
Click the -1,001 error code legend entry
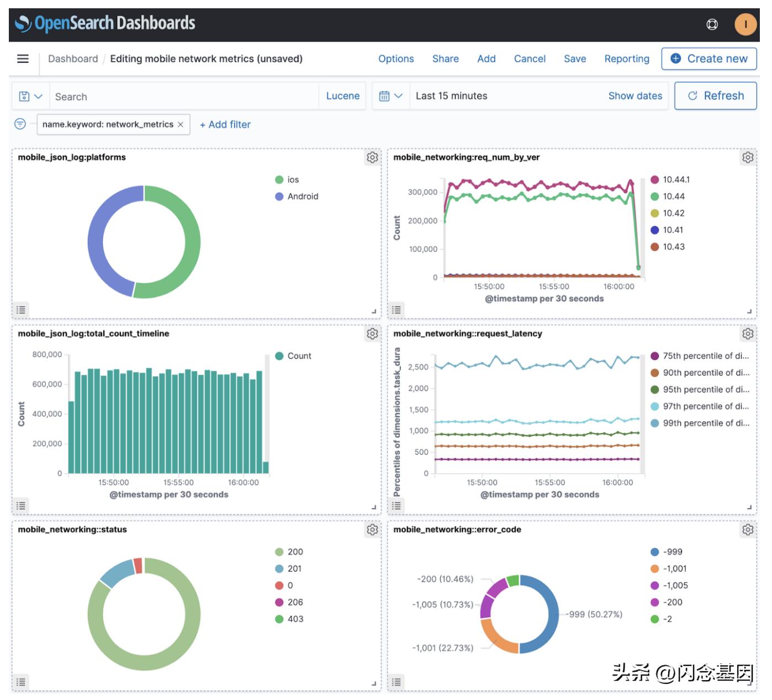pos(669,569)
